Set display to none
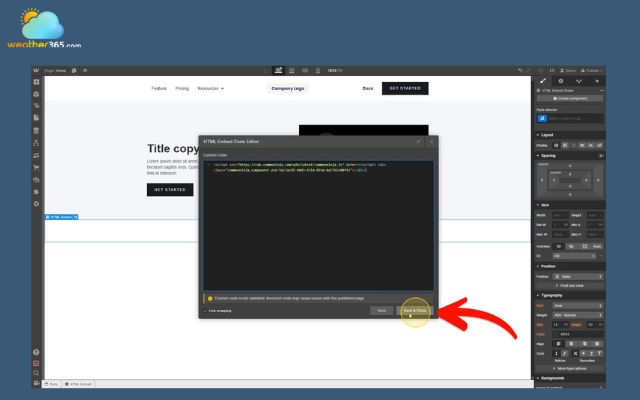The image size is (640, 400). [599, 145]
